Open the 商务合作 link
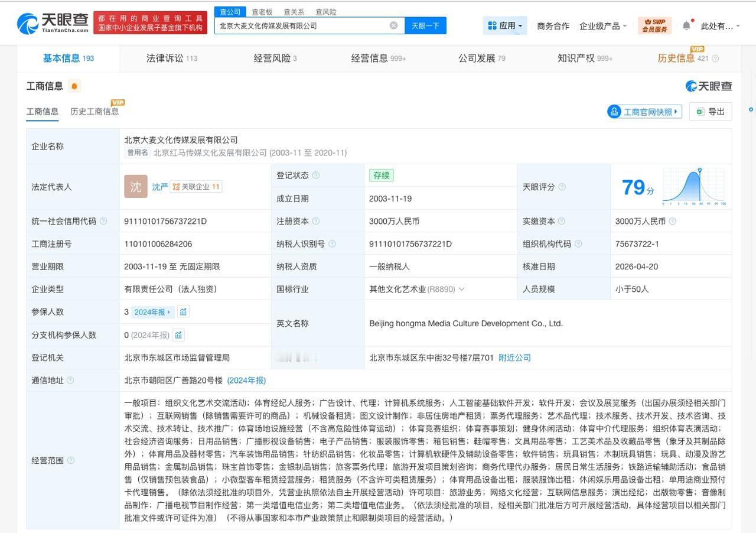The image size is (756, 533). click(553, 26)
